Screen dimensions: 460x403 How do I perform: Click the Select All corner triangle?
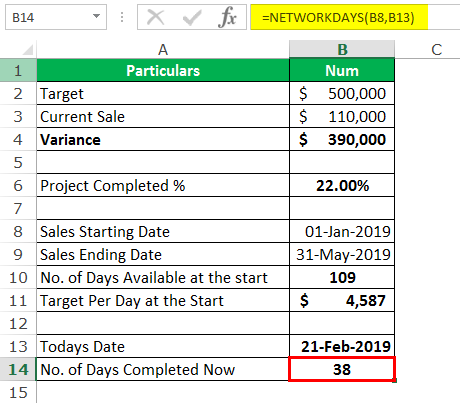tap(28, 50)
